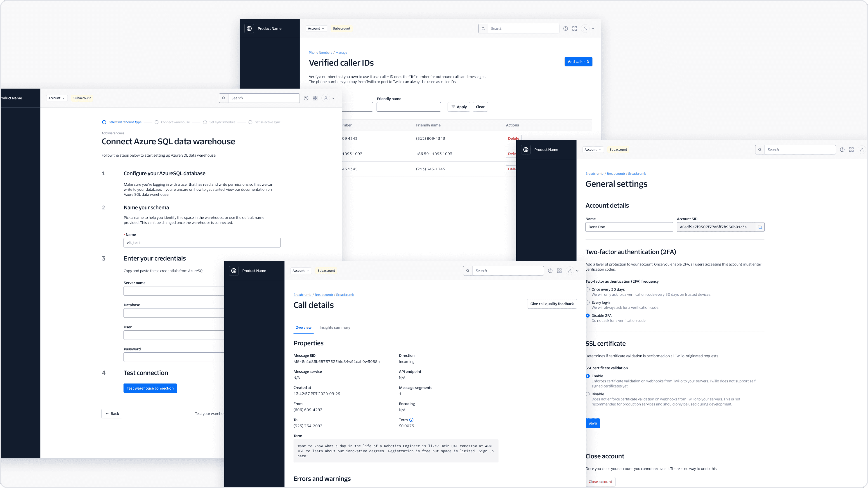Image resolution: width=868 pixels, height=488 pixels.
Task: Click the Add caller ID button
Action: click(x=578, y=62)
